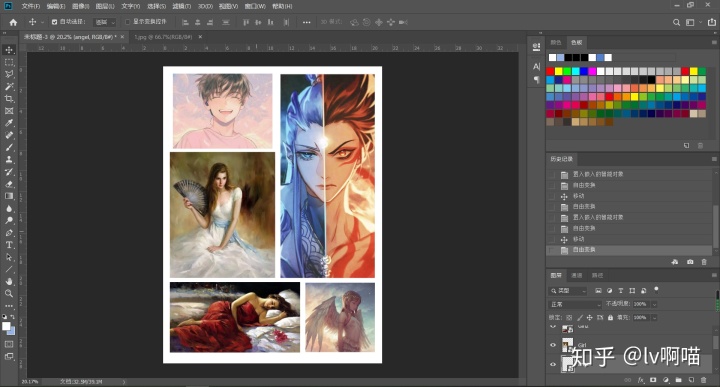Select the Rectangular Marquee tool
Screen dimensions: 720x387
click(9, 62)
